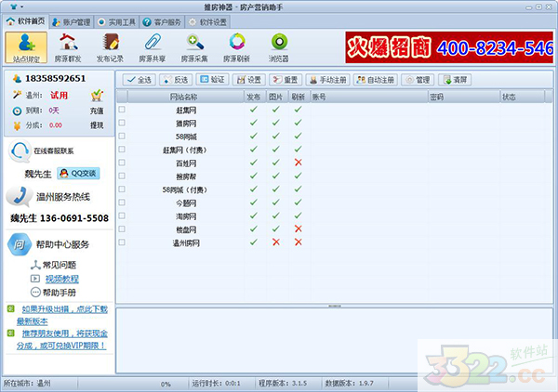
Task: Open 常见问题 FAQ entry
Action: click(53, 265)
